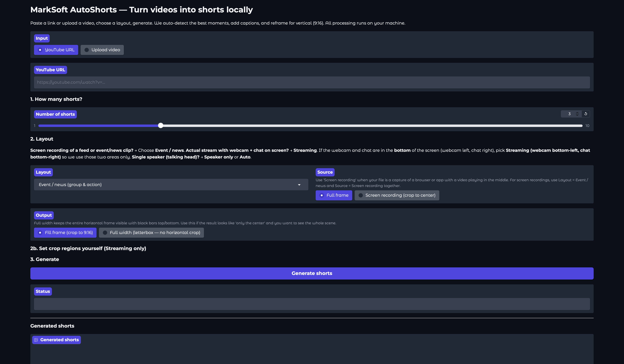Open the Layout dropdown menu
This screenshot has width=624, height=364.
[171, 185]
